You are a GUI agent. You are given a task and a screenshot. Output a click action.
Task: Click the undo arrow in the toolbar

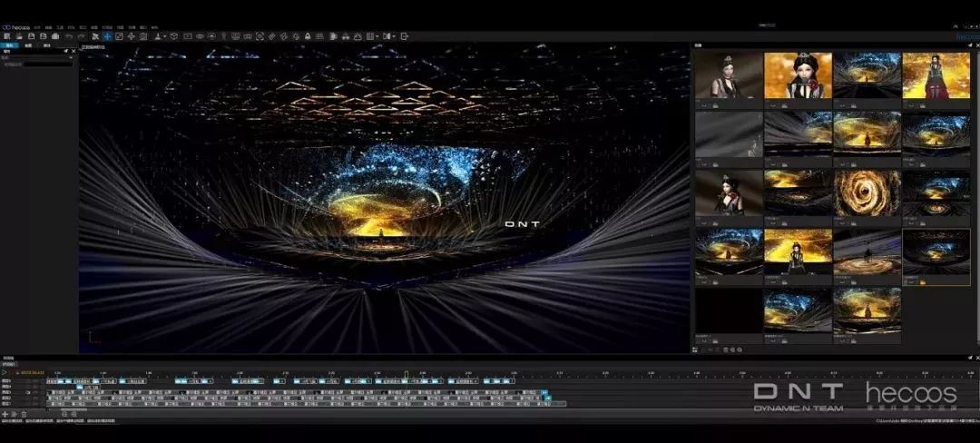[69, 36]
